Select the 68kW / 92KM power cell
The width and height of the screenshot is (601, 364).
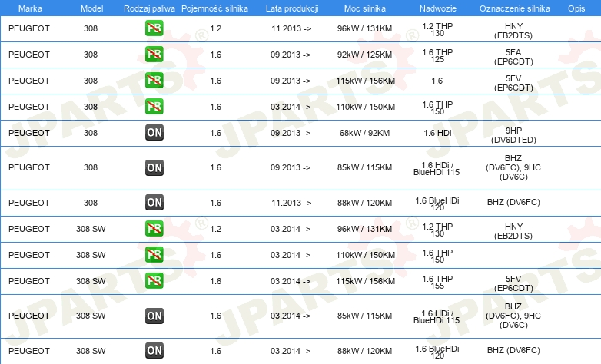click(364, 133)
